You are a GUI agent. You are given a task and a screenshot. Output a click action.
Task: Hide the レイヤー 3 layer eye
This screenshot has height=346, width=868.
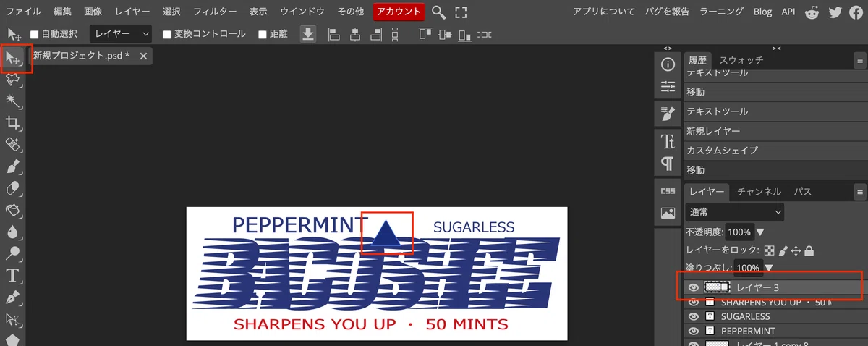694,287
